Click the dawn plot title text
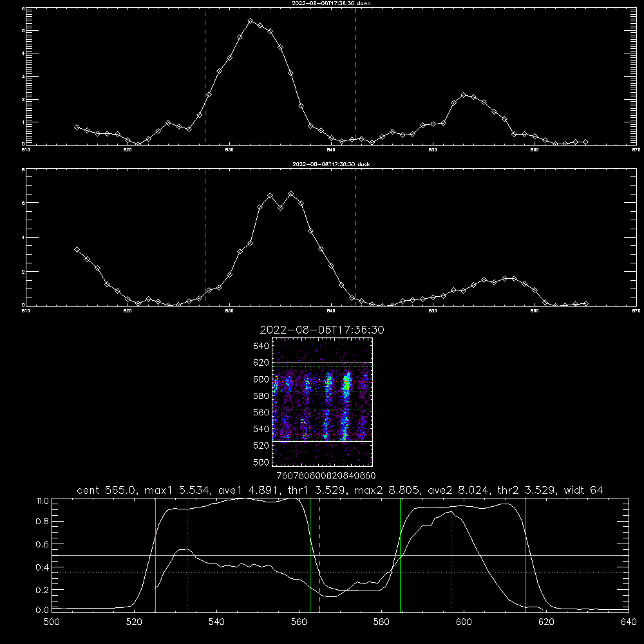The width and height of the screenshot is (644, 644). (331, 3)
